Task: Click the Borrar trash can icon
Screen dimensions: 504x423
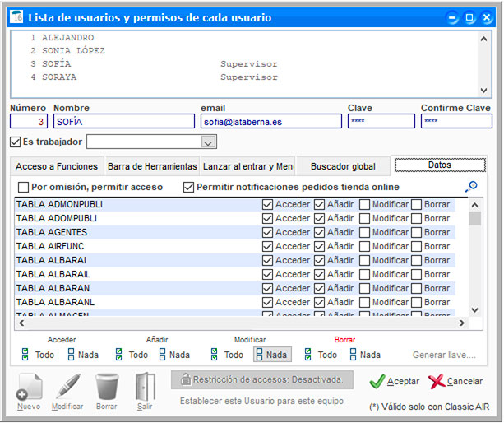Action: point(107,386)
